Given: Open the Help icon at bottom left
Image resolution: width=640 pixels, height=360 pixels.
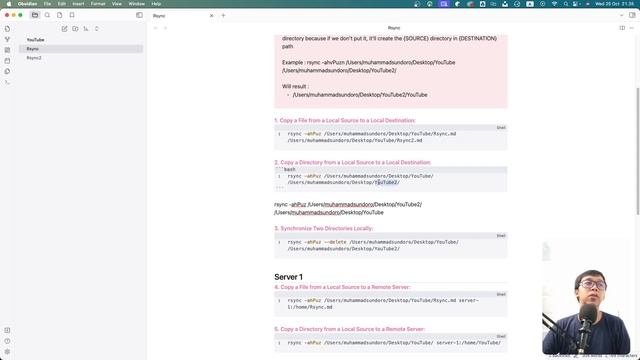Looking at the screenshot, I should point(7,341).
